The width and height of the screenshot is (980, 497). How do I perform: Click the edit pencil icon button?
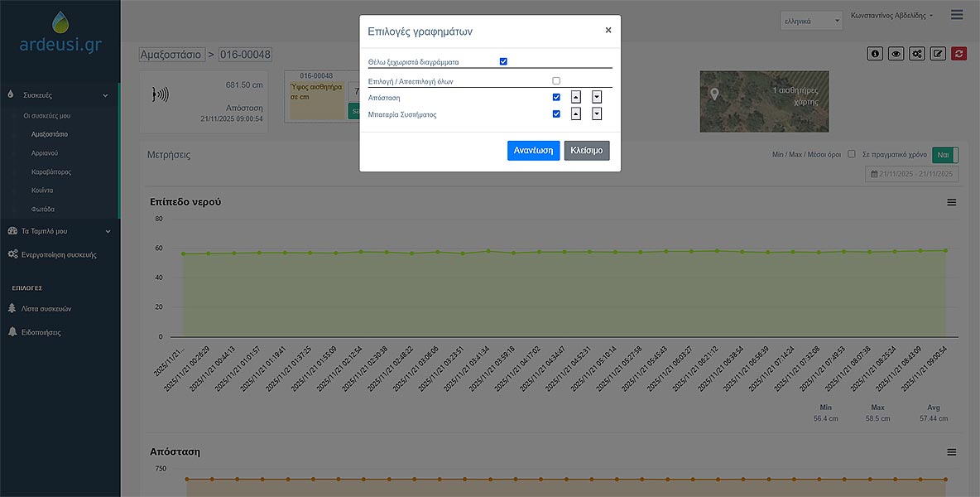[938, 54]
